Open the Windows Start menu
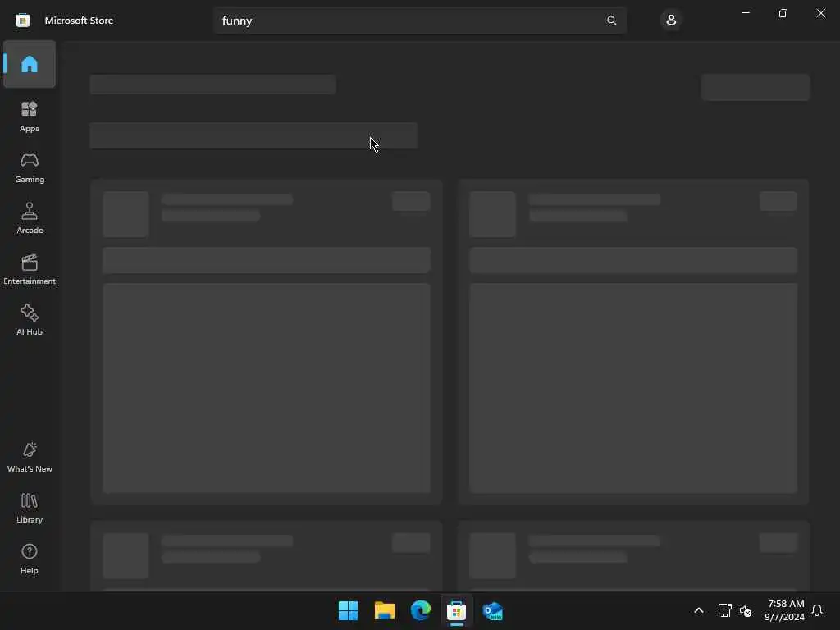 pyautogui.click(x=348, y=610)
